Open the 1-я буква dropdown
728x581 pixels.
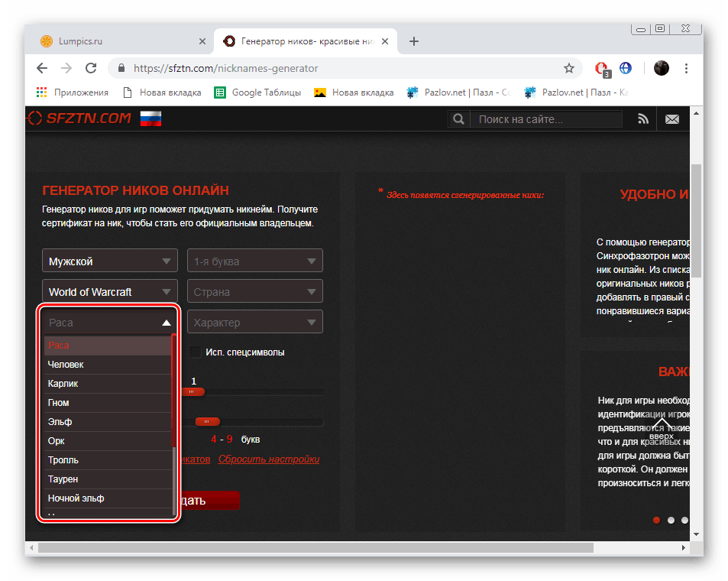255,261
